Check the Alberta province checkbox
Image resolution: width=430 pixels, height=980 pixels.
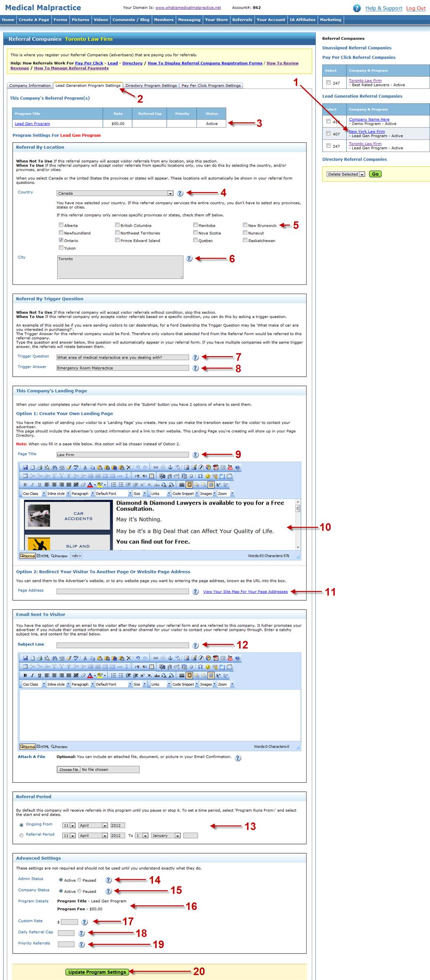pos(61,225)
